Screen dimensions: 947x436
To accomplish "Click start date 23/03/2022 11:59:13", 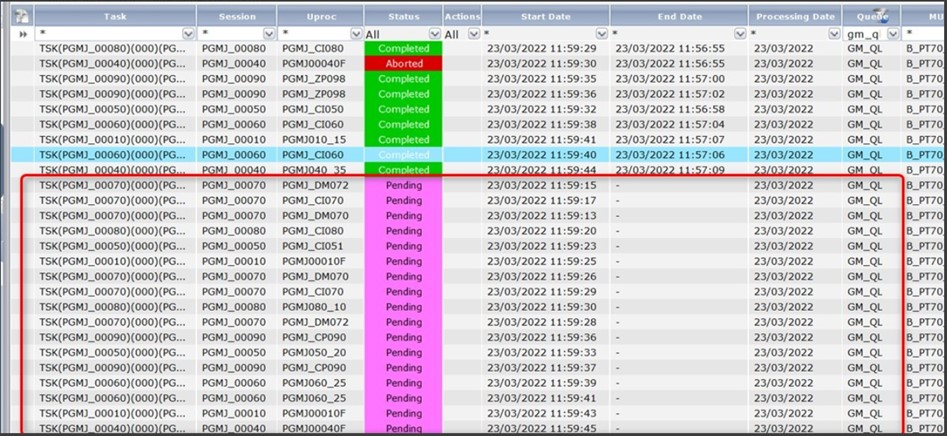I will coord(542,216).
